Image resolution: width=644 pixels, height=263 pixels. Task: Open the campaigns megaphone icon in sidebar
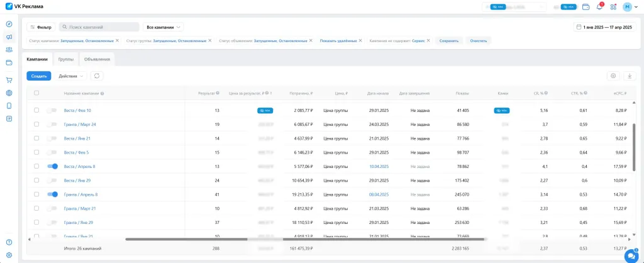click(9, 37)
